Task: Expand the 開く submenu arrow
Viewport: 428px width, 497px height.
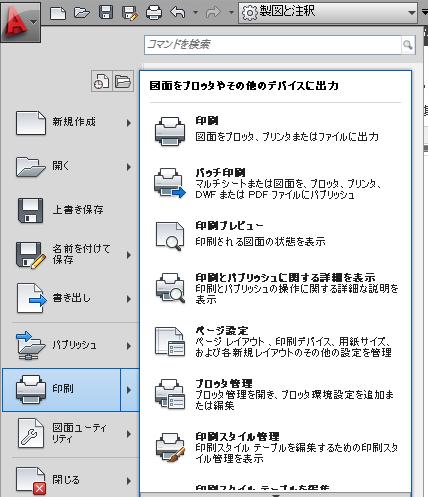Action: coord(129,167)
